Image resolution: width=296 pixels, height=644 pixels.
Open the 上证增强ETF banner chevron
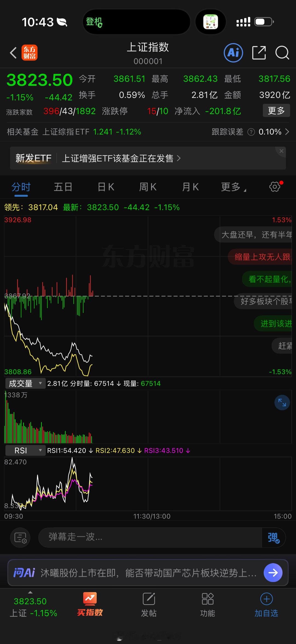(x=179, y=158)
